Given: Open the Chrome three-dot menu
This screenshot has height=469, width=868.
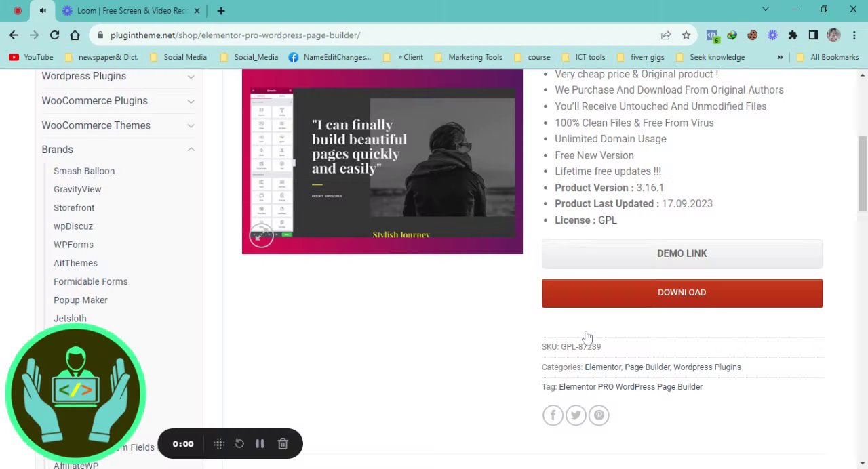Looking at the screenshot, I should 854,35.
